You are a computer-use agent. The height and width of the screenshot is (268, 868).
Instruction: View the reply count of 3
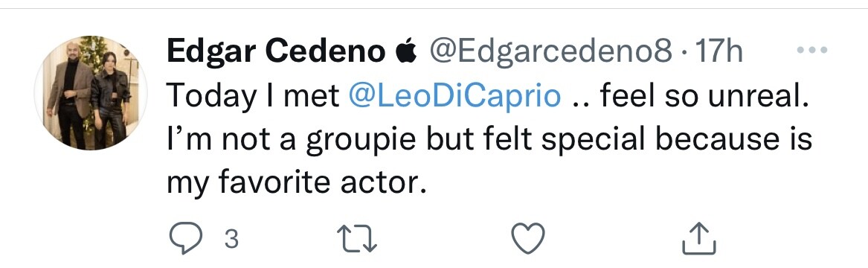pyautogui.click(x=232, y=239)
